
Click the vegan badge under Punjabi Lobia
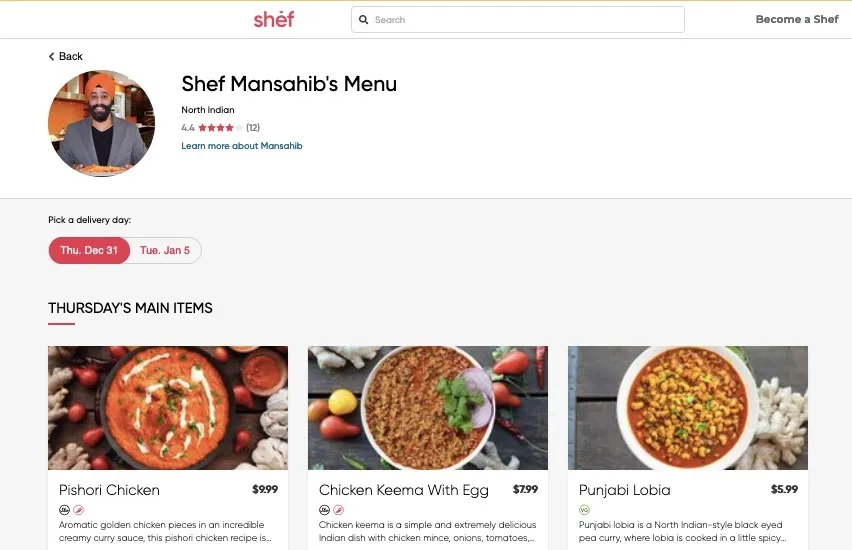(x=584, y=510)
